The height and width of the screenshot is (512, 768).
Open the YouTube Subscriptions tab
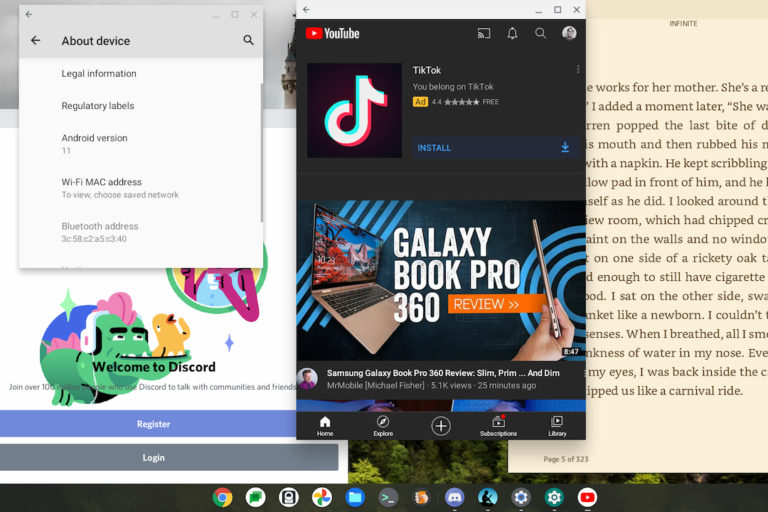pyautogui.click(x=498, y=426)
